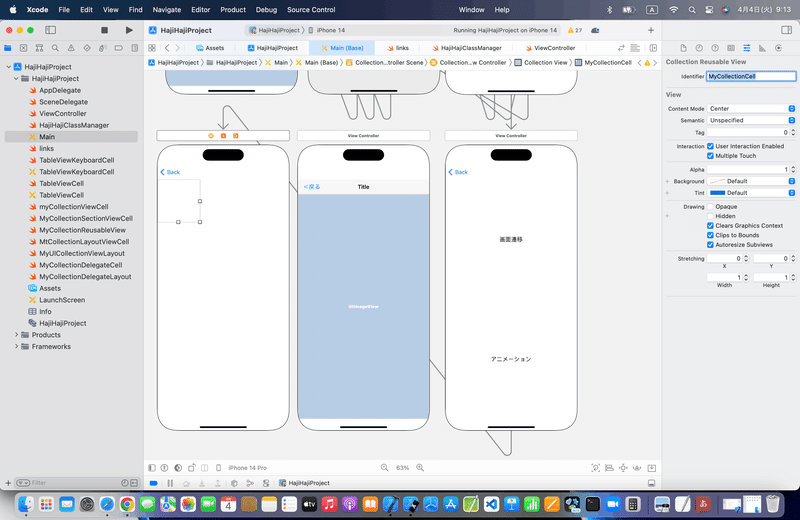Screen dimensions: 800x520
Task: Open the Content Mode dropdown
Action: pyautogui.click(x=751, y=109)
